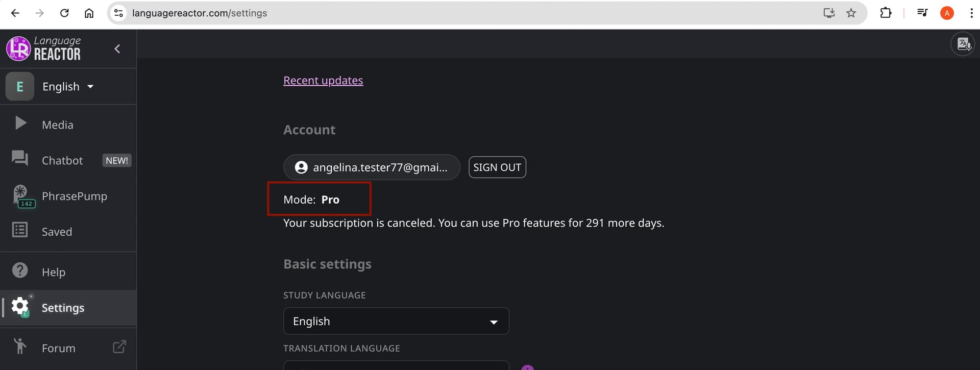Open the Chrome profile avatar
980x370 pixels.
[x=947, y=13]
